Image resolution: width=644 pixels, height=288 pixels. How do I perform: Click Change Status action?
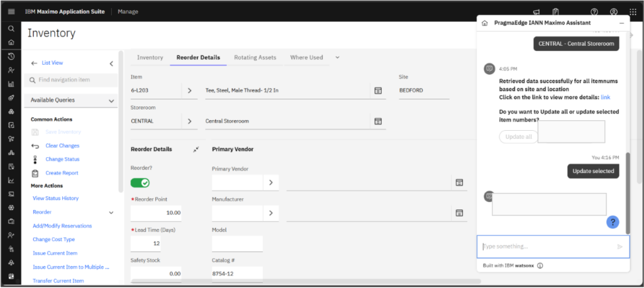pos(62,160)
